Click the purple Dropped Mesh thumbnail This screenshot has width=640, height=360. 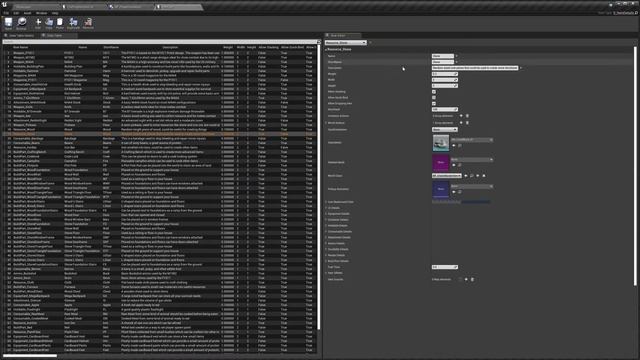coord(441,162)
